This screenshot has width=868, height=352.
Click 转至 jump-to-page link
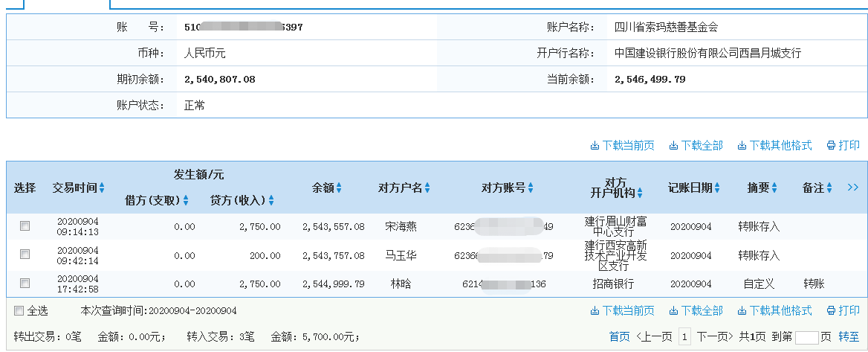[849, 336]
